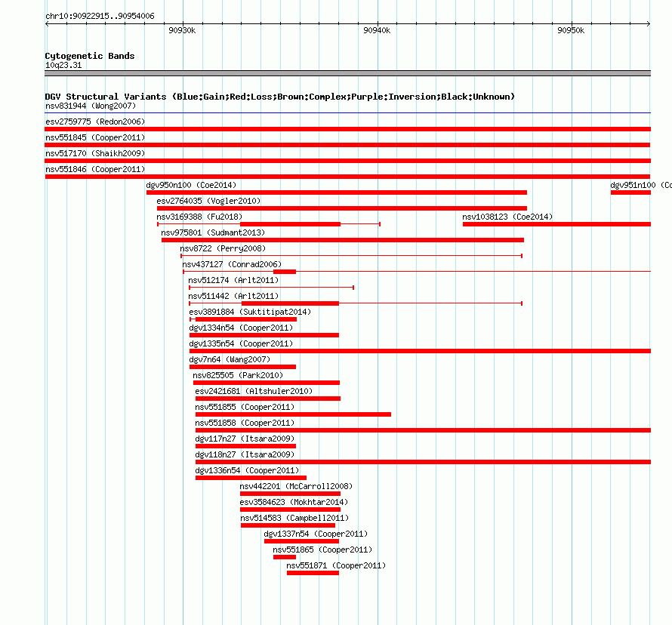Select nsv825505 (Park2010) variant label
The height and width of the screenshot is (625, 672).
(x=238, y=375)
